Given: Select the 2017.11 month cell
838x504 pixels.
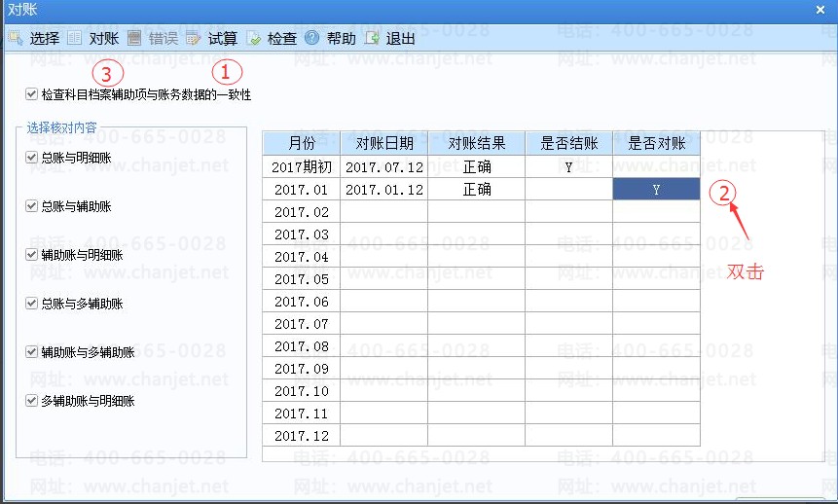Looking at the screenshot, I should [x=302, y=414].
